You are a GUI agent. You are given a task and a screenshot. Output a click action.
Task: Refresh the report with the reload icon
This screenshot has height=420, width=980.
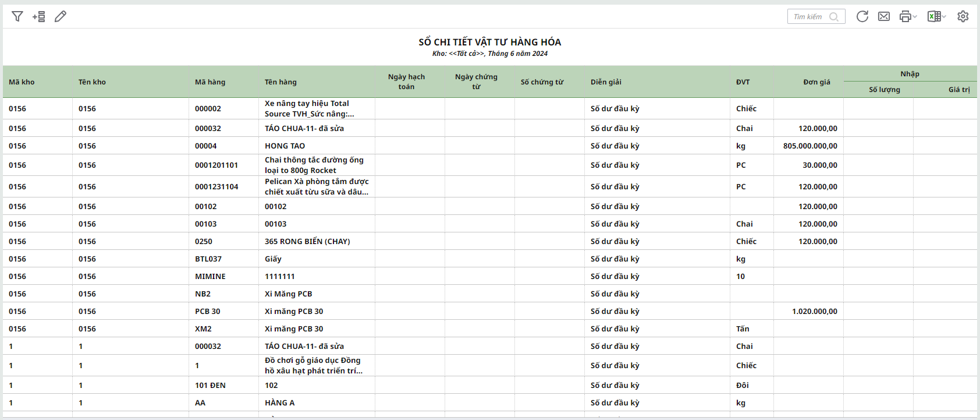coord(862,16)
